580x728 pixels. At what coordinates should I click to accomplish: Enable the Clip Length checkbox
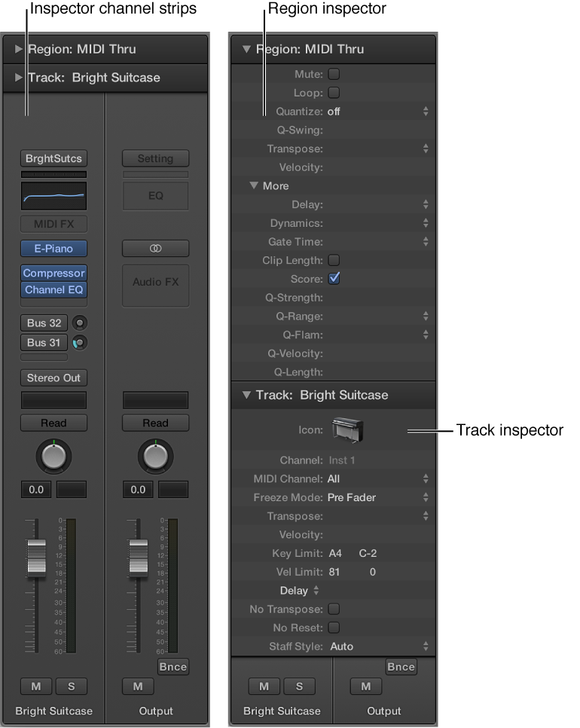334,260
